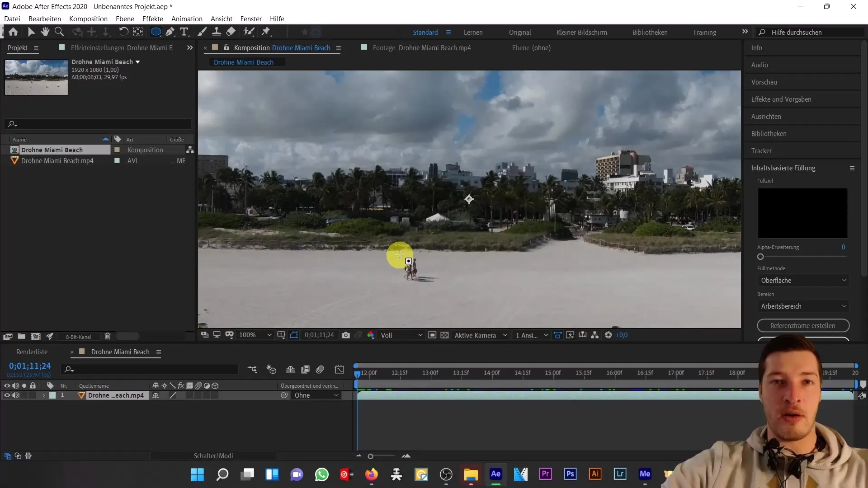Click the Inhaltsbasierte Füllung panel menu
Image resolution: width=868 pixels, height=488 pixels.
852,168
